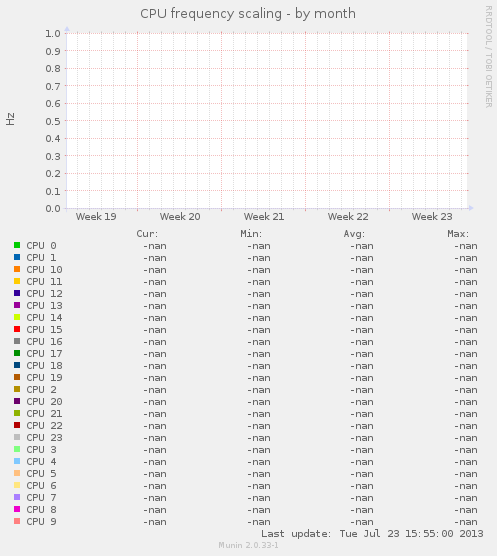Click the CPU 2 legend label
The width and height of the screenshot is (497, 556).
coord(41,390)
